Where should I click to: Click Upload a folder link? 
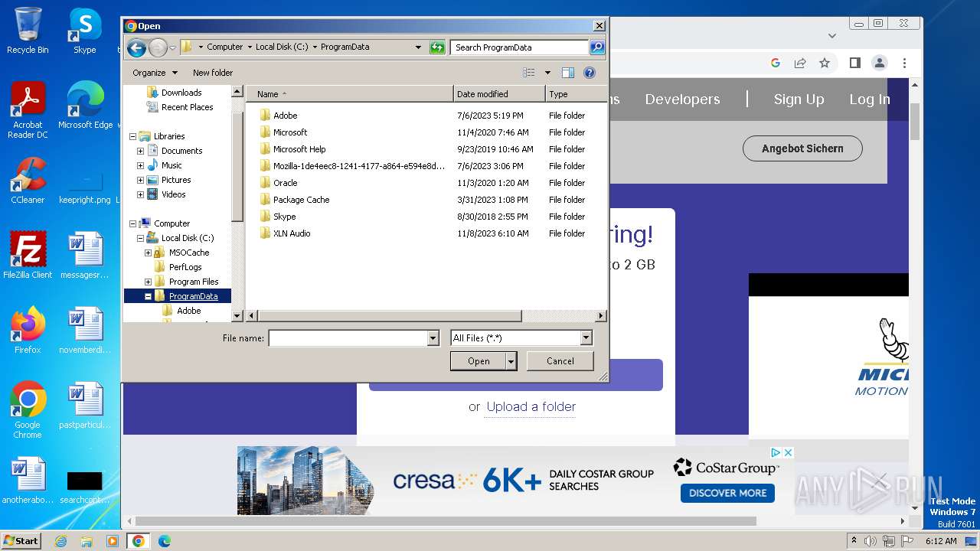pos(531,406)
